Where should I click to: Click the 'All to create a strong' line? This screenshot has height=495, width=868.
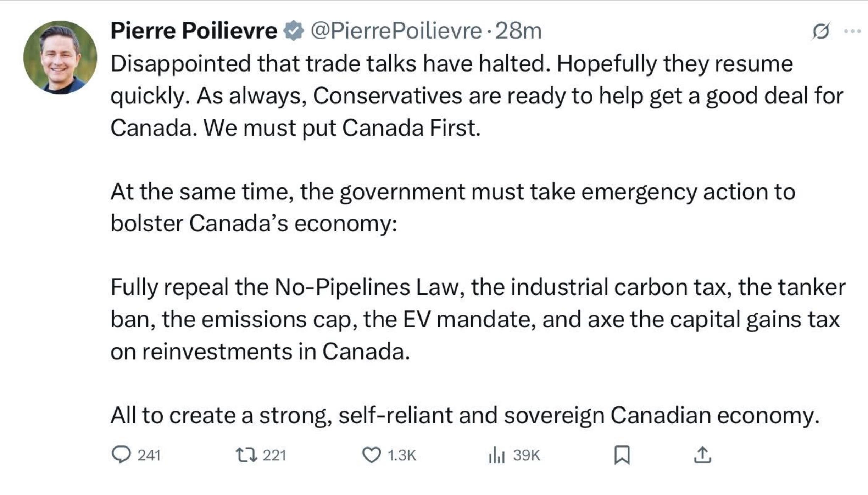[x=464, y=415]
